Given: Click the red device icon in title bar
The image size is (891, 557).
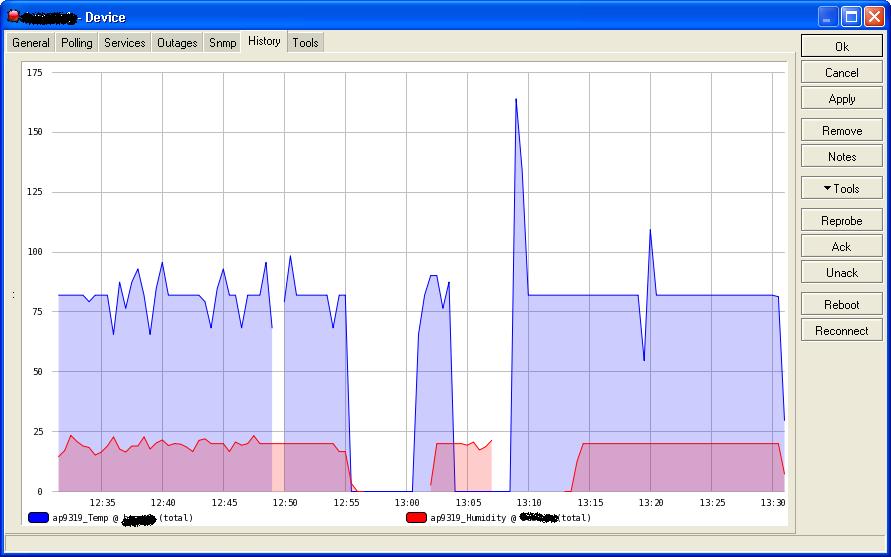Looking at the screenshot, I should point(13,16).
